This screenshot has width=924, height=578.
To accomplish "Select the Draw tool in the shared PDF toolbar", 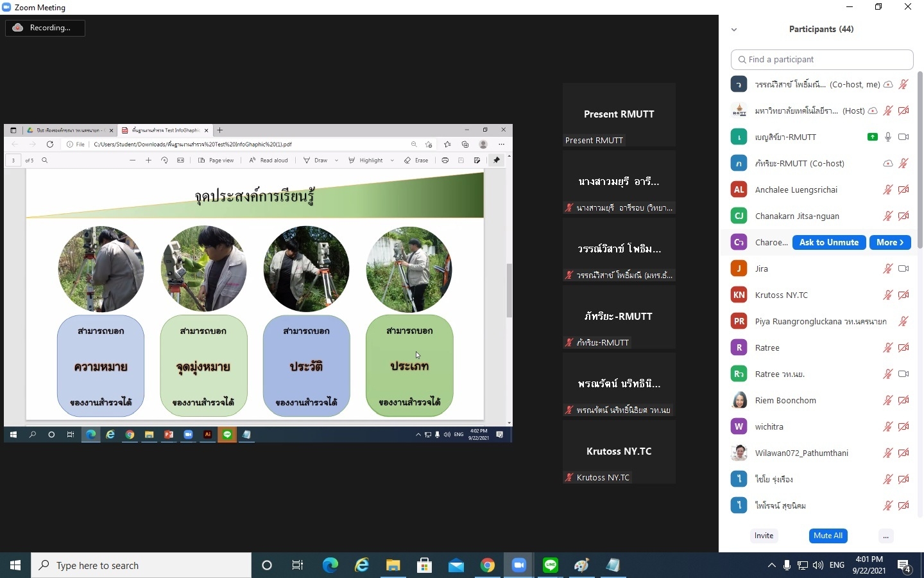I will click(315, 161).
